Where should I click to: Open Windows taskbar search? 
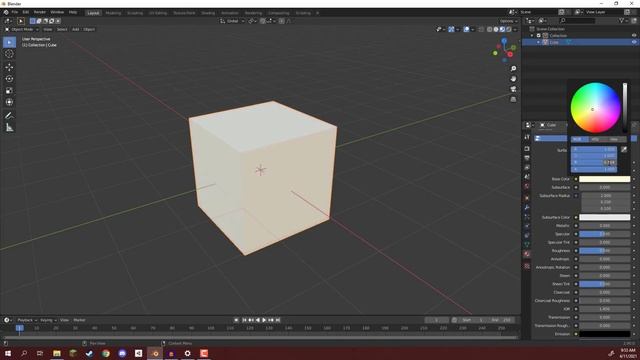[24, 353]
